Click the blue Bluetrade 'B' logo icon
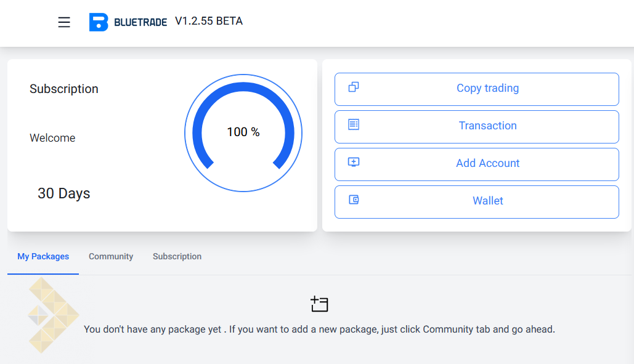The height and width of the screenshot is (364, 634). coord(99,22)
